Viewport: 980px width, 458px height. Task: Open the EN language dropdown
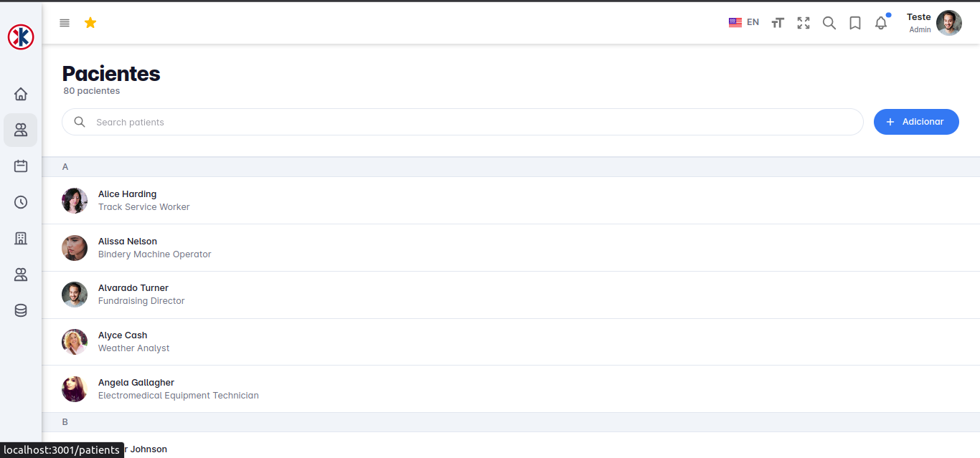pyautogui.click(x=743, y=22)
